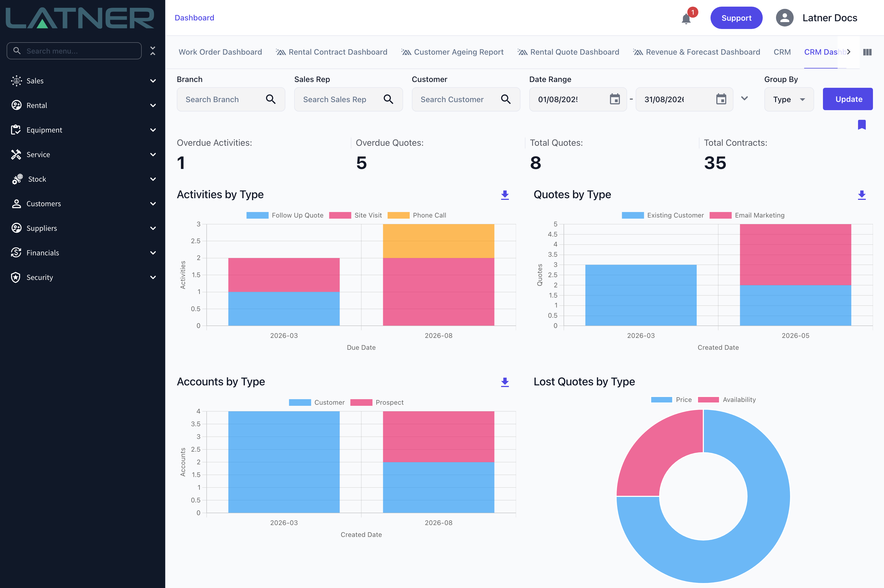Expand the Stock menu chevron
Screen dimensions: 884x588
[153, 179]
